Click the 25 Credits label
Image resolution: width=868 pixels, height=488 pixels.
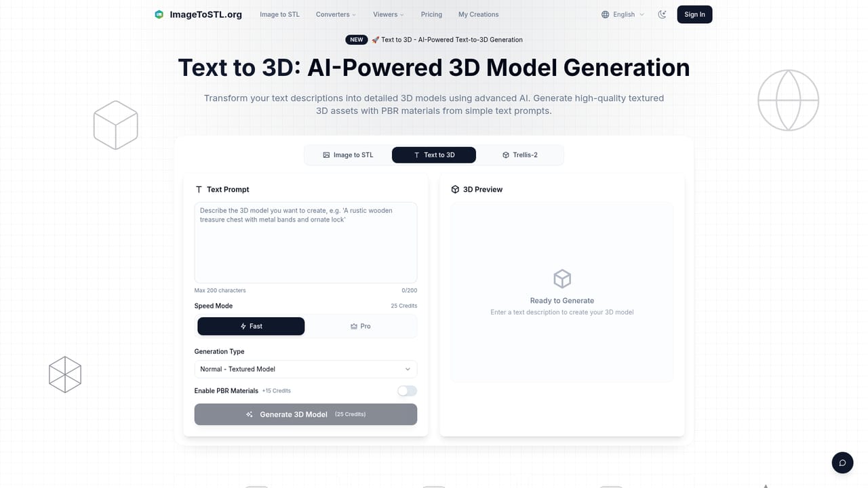pyautogui.click(x=404, y=306)
